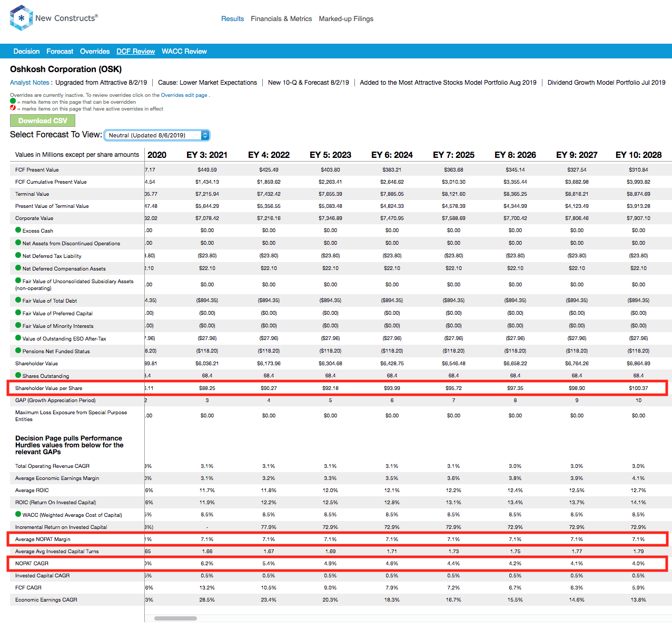672x630 pixels.
Task: Open Financials & Metrics tab
Action: [281, 18]
